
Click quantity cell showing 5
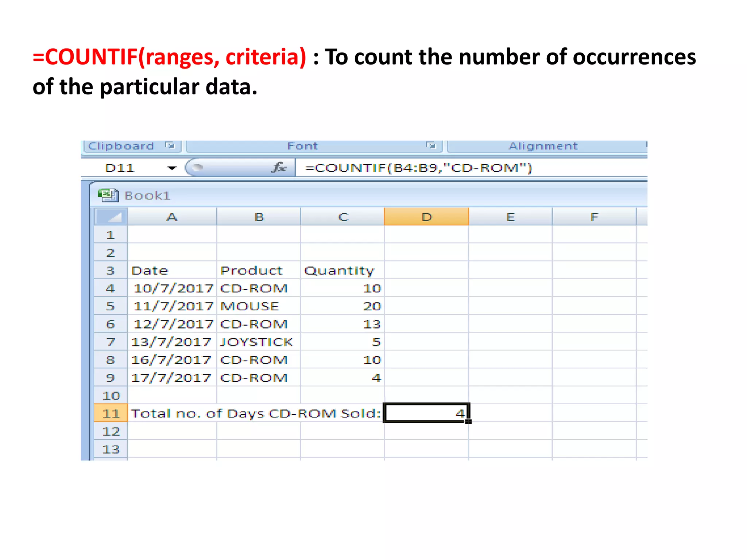point(342,342)
